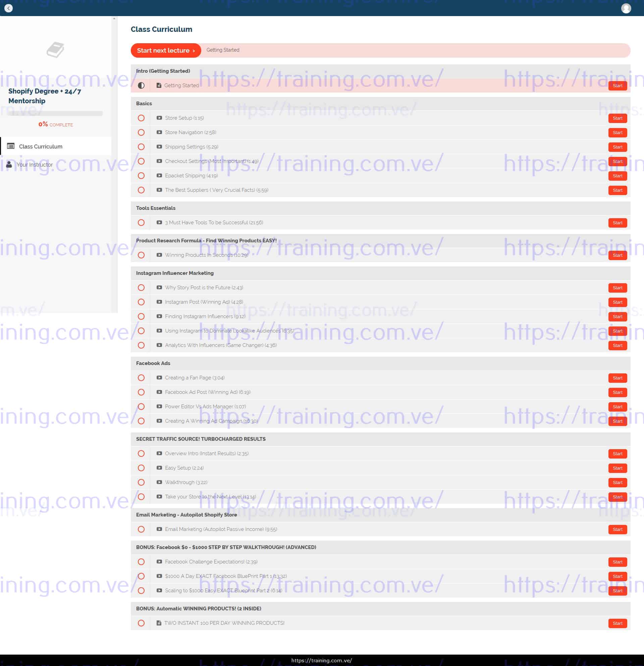Toggle completion circle for $1000 A Day Blueprint Part 1
644x666 pixels.
coord(141,576)
